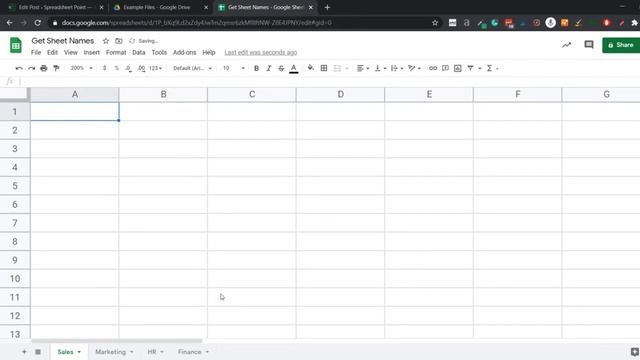Viewport: 640px width, 360px height.
Task: Open the Borders tool
Action: (324, 68)
